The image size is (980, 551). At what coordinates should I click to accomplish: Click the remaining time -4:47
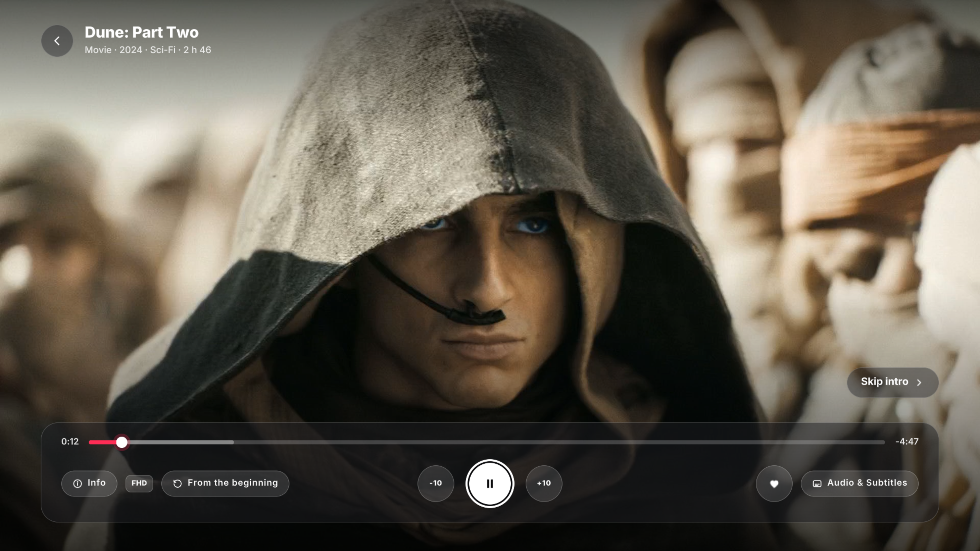pos(907,442)
